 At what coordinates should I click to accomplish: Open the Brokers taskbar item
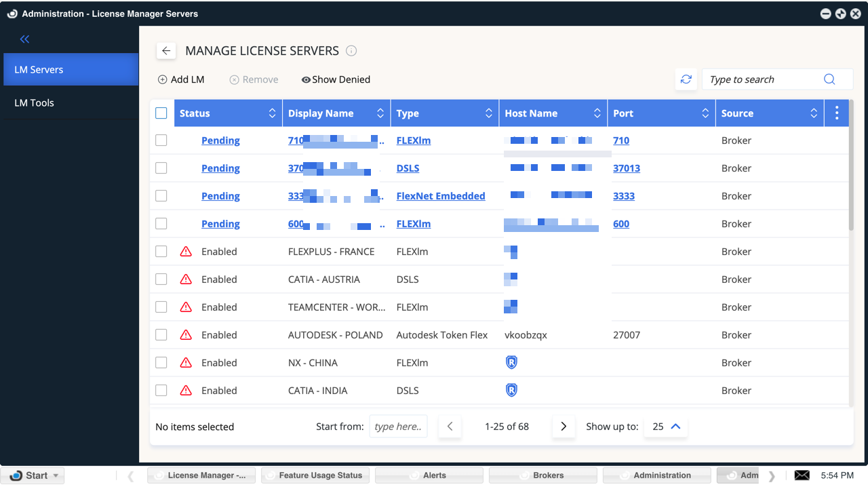542,475
